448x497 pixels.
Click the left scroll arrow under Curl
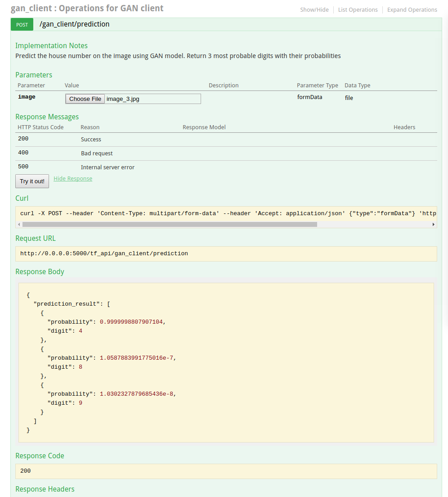point(18,224)
